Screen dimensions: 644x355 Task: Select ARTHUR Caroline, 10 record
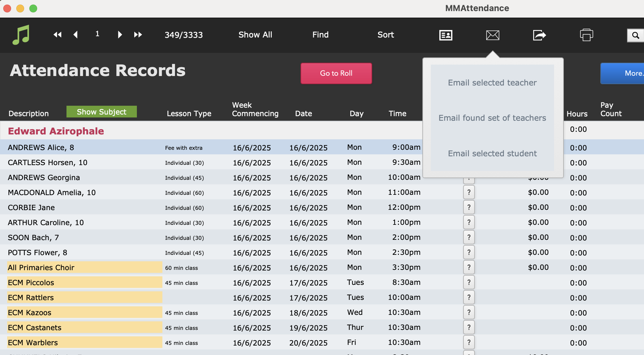pyautogui.click(x=46, y=223)
